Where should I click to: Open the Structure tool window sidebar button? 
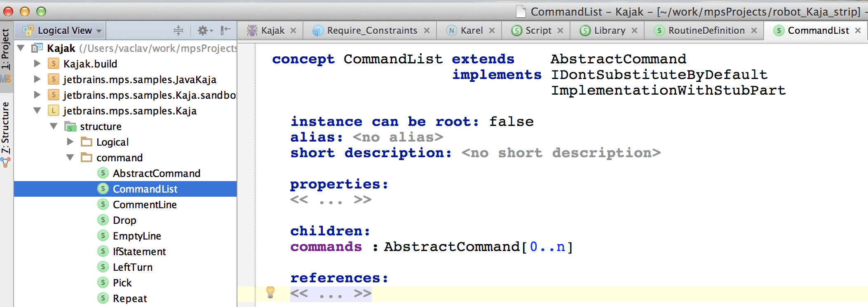5,128
